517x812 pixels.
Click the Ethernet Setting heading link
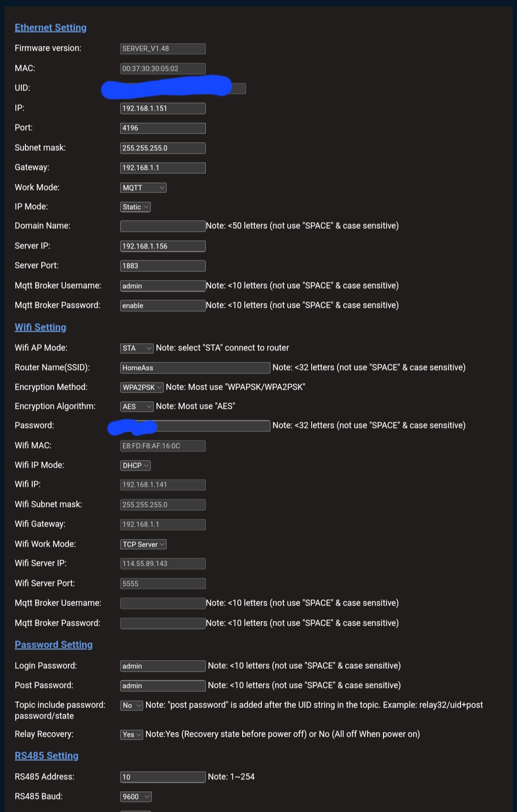[x=51, y=28]
